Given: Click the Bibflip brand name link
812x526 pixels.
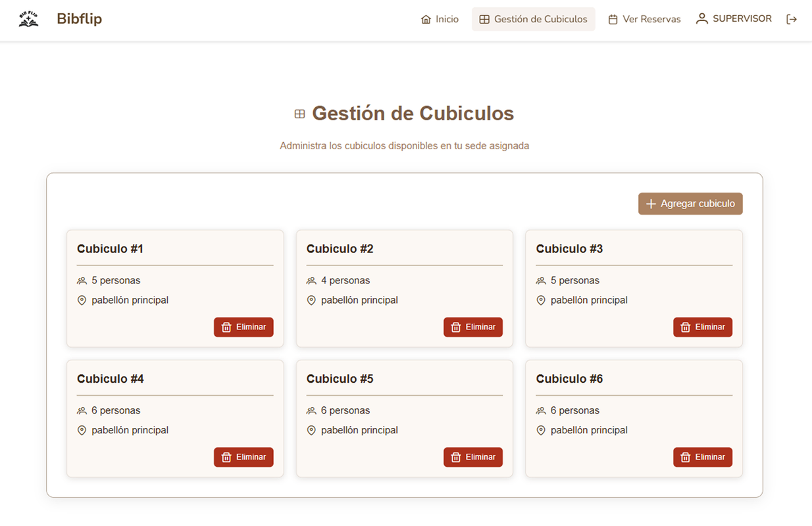Looking at the screenshot, I should tap(79, 19).
